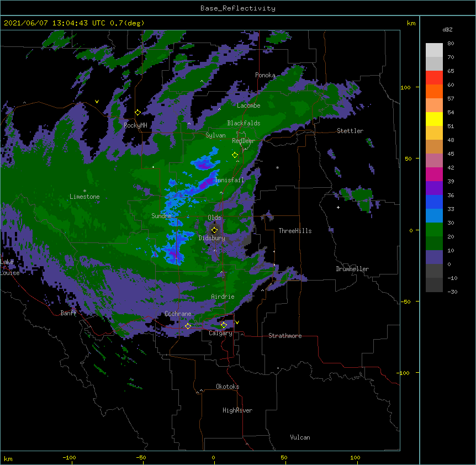Image resolution: width=476 pixels, height=465 pixels.
Task: Click the Sylvan label on the map
Action: 215,135
